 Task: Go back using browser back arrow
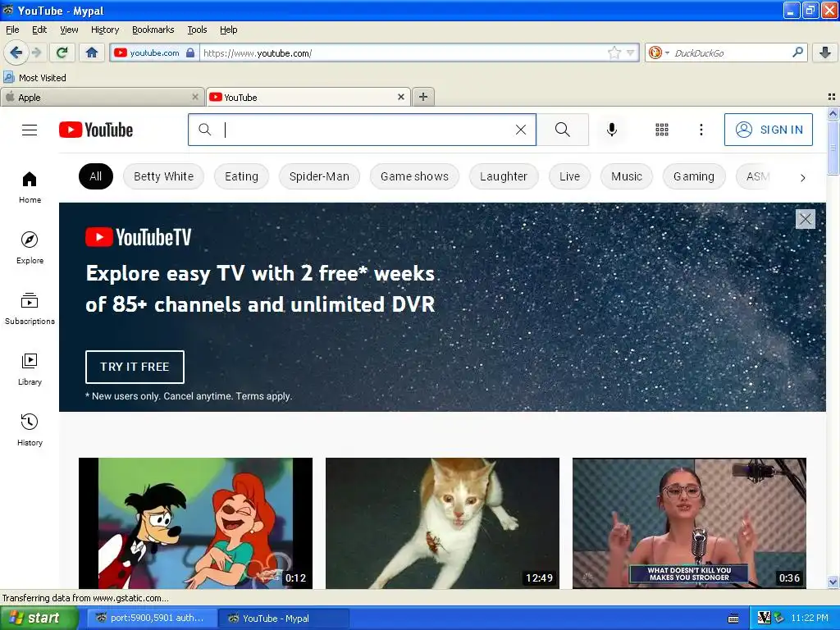pyautogui.click(x=16, y=52)
